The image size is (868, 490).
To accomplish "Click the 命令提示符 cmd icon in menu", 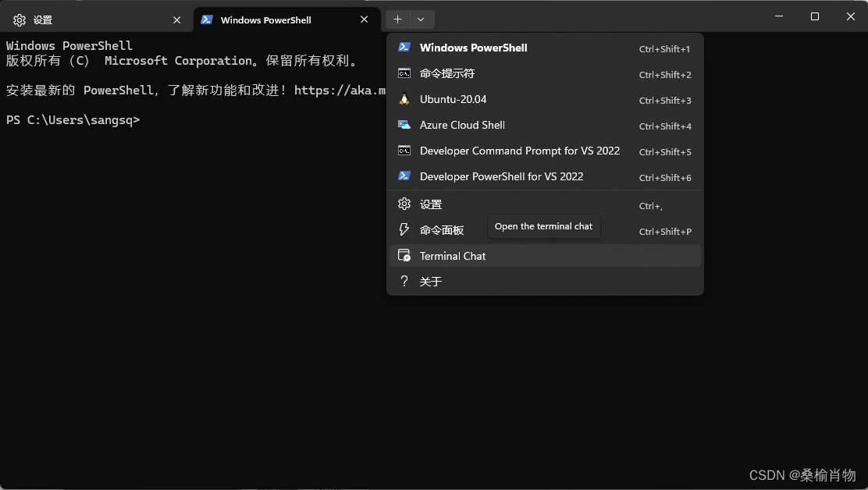I will 404,73.
